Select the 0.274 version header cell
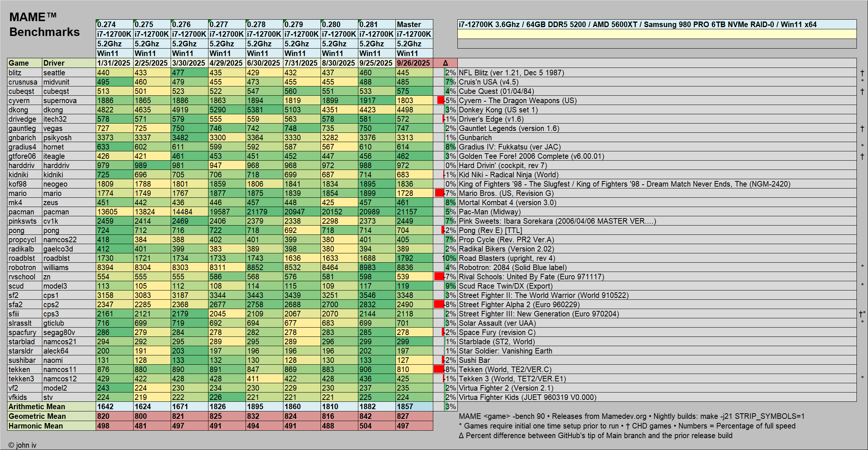This screenshot has height=450, width=868. coord(114,24)
